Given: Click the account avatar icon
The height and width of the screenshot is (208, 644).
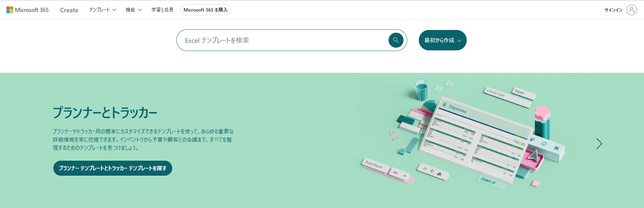Looking at the screenshot, I should click(632, 10).
